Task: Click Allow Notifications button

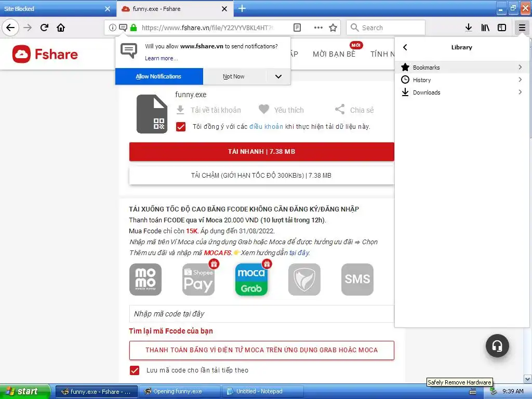Action: click(159, 76)
